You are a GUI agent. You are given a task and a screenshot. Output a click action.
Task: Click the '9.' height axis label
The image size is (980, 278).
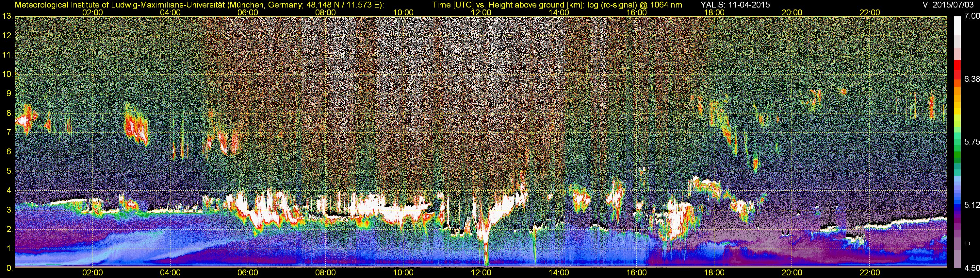click(x=9, y=93)
